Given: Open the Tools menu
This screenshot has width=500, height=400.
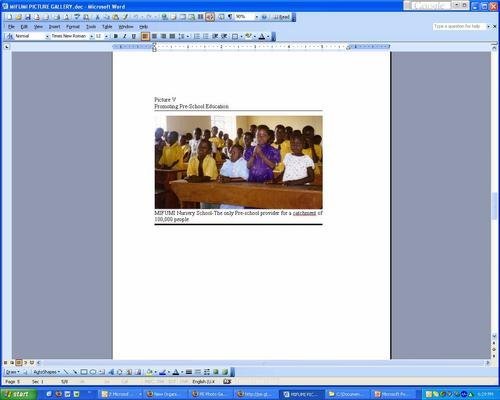Looking at the screenshot, I should tap(91, 27).
